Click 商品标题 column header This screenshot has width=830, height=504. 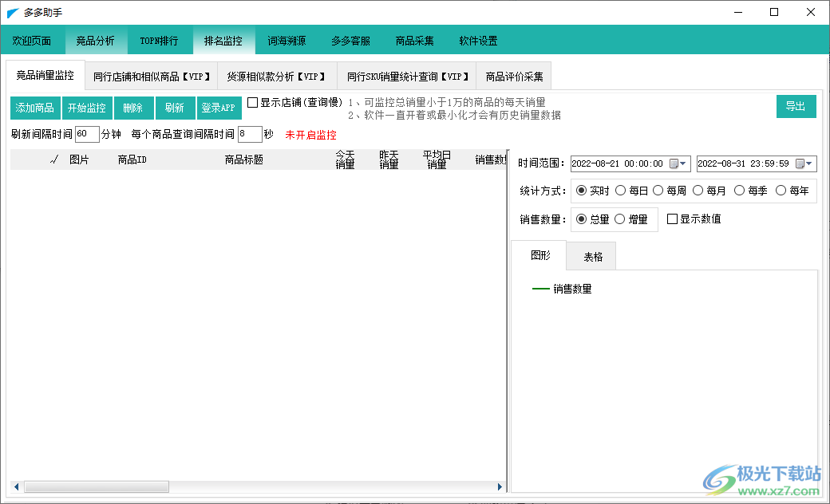[244, 159]
